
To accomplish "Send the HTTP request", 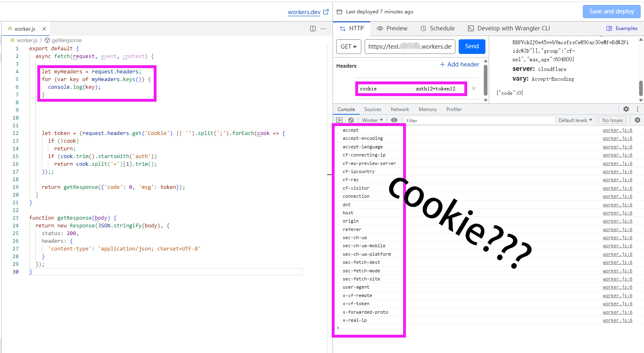I will (x=472, y=46).
